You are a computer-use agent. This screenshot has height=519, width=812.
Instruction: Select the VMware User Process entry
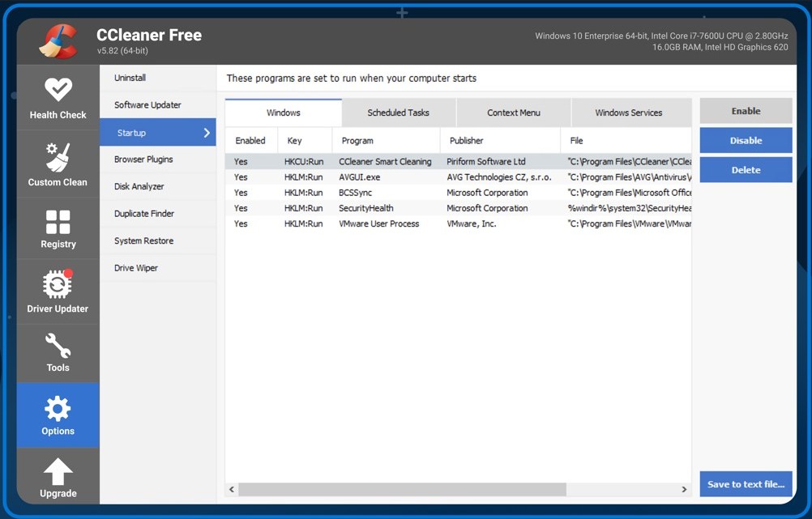(459, 223)
